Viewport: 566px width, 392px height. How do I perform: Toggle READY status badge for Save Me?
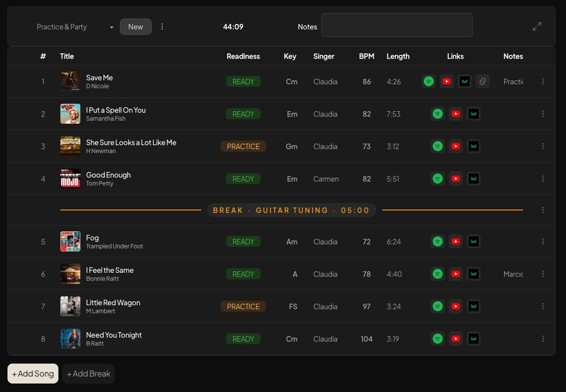tap(243, 81)
